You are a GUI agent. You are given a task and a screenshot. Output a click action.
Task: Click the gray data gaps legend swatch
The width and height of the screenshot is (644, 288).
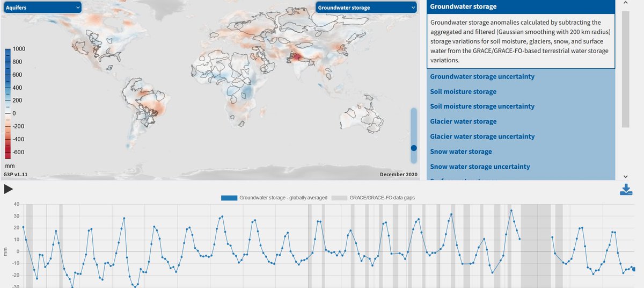(339, 198)
